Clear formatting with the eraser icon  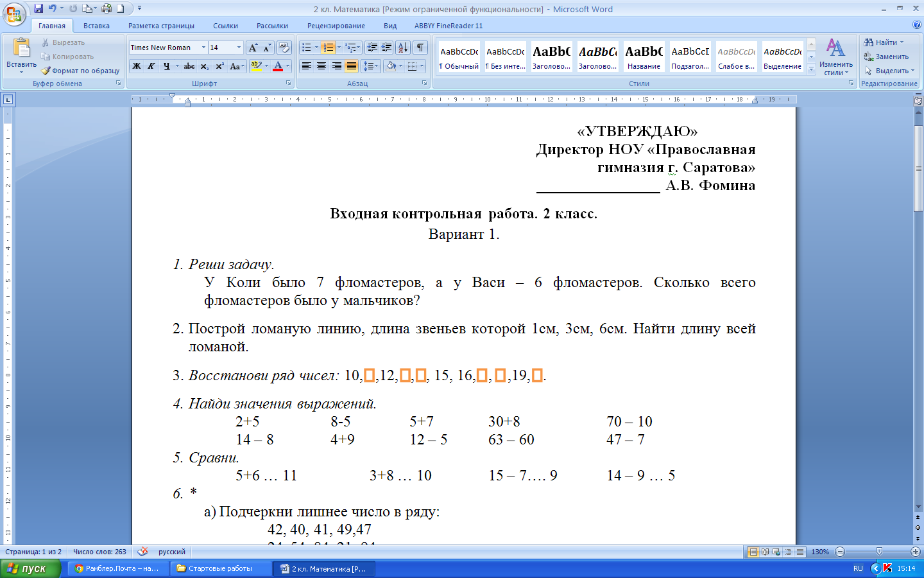284,48
